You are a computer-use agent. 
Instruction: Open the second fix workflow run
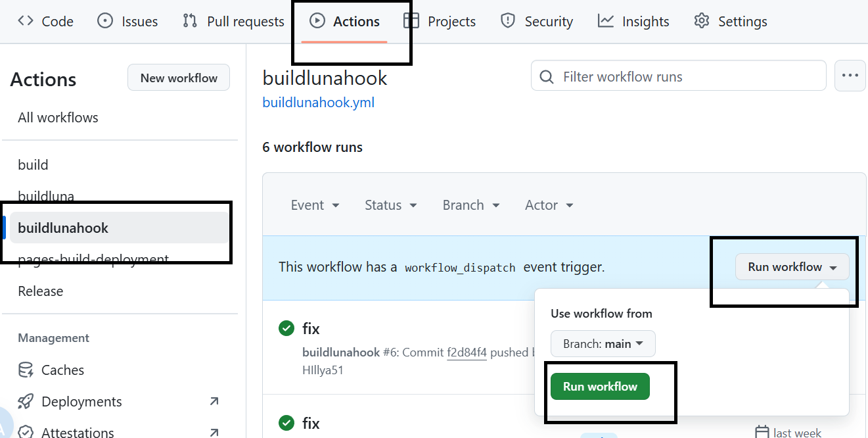[x=311, y=423]
